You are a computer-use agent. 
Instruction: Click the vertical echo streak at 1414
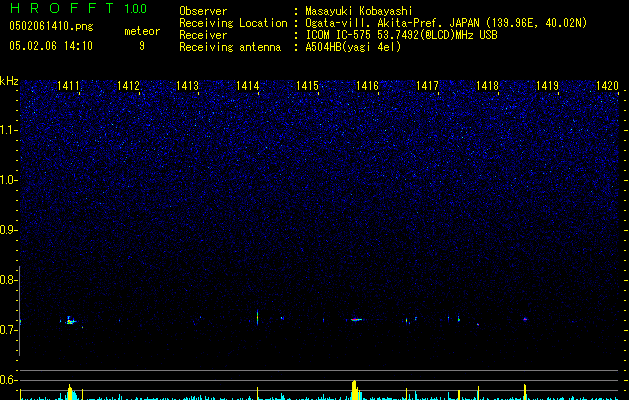point(257,317)
